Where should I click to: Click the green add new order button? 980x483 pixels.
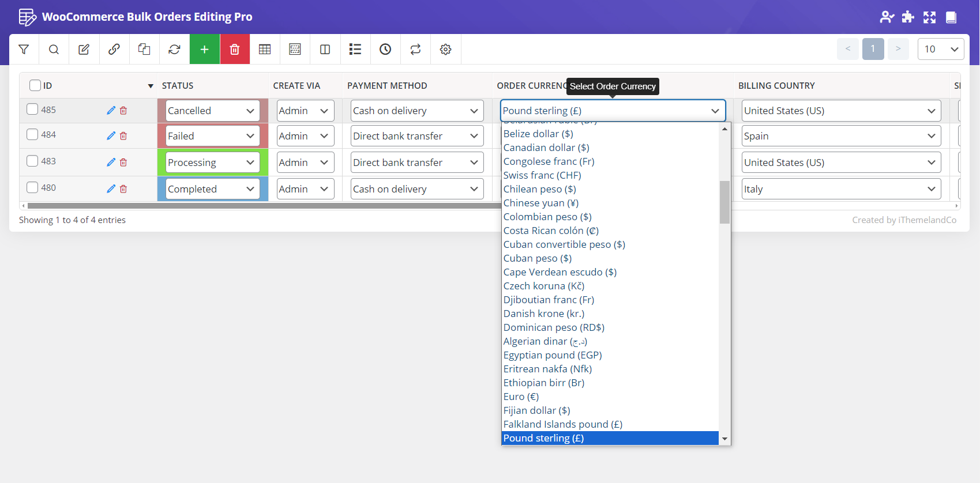(x=205, y=50)
